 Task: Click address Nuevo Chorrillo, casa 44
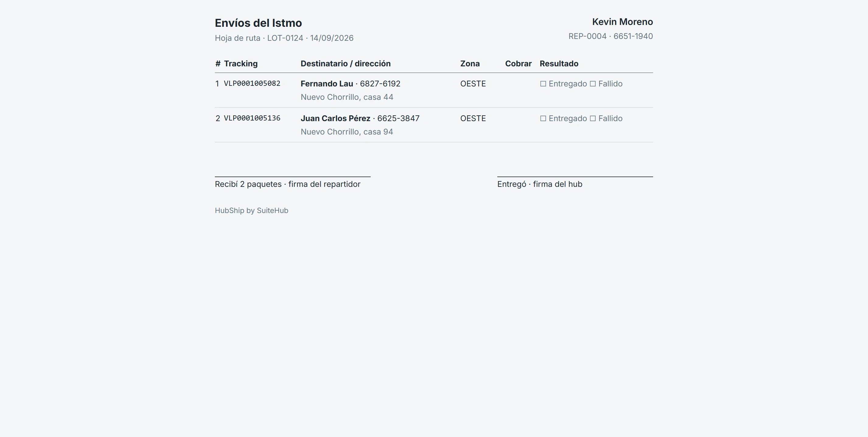coord(347,97)
